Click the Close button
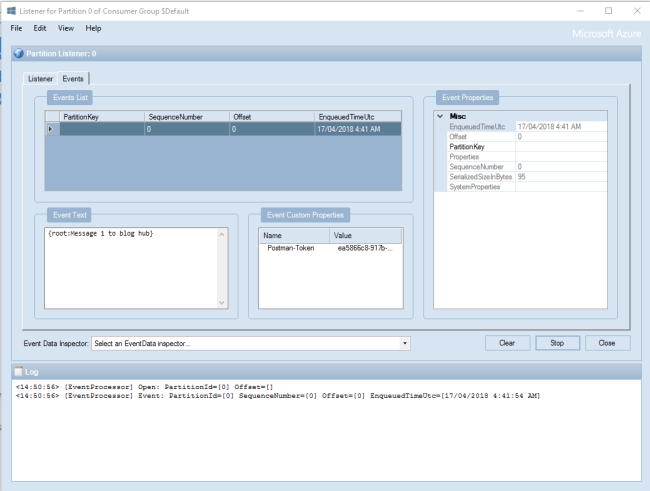 pos(607,343)
